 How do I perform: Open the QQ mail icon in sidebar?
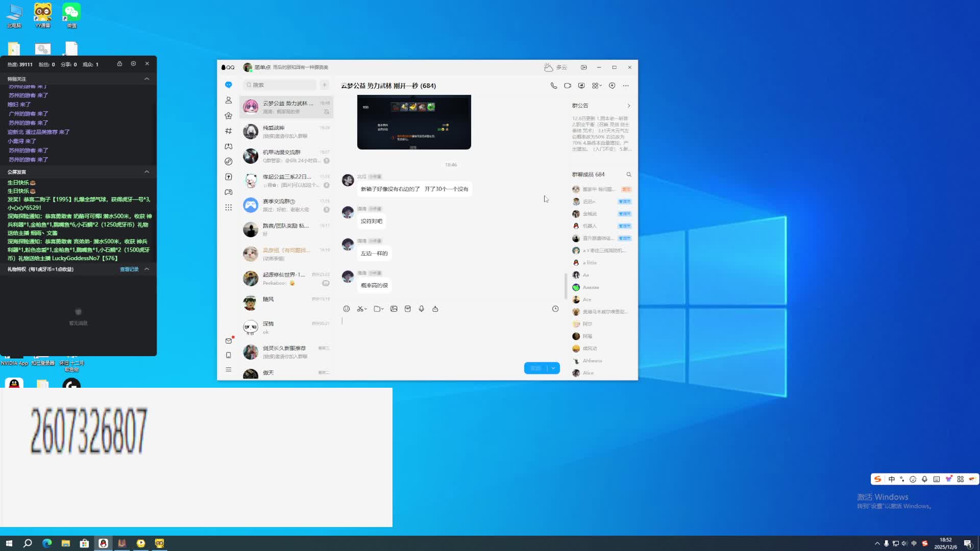click(228, 340)
